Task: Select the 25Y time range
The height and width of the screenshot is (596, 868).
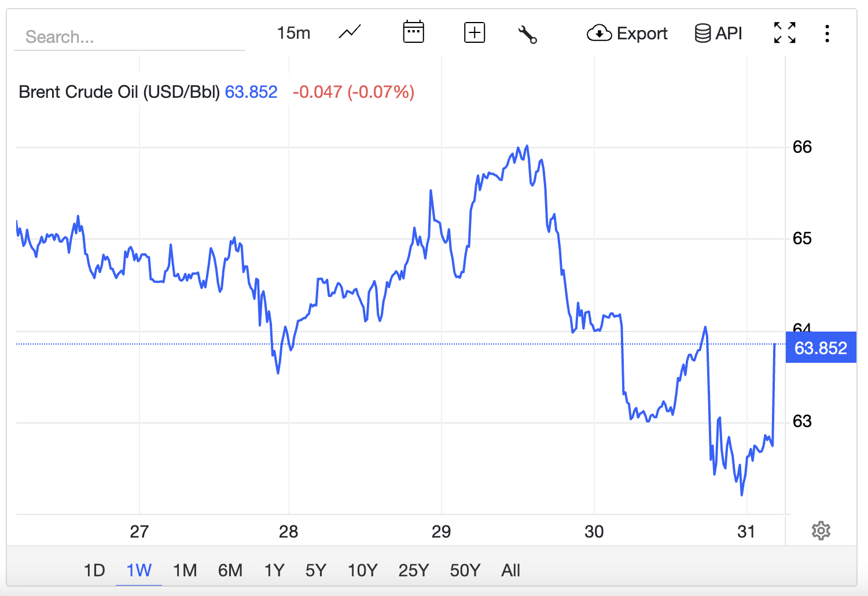Action: 413,571
